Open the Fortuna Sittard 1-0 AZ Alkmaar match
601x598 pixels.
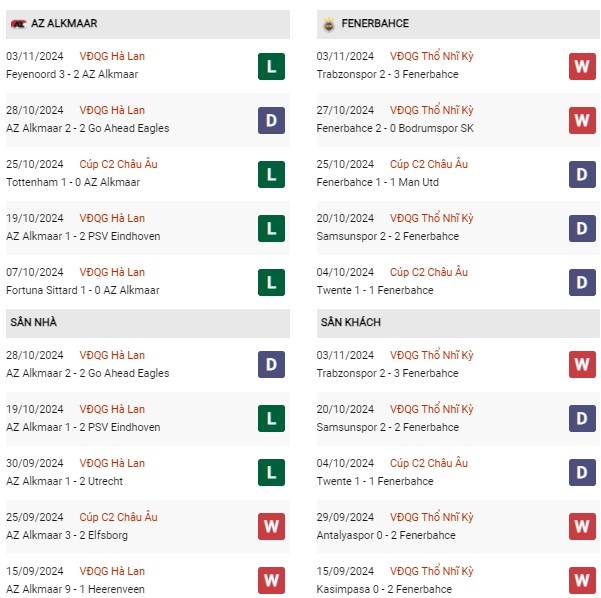click(83, 290)
